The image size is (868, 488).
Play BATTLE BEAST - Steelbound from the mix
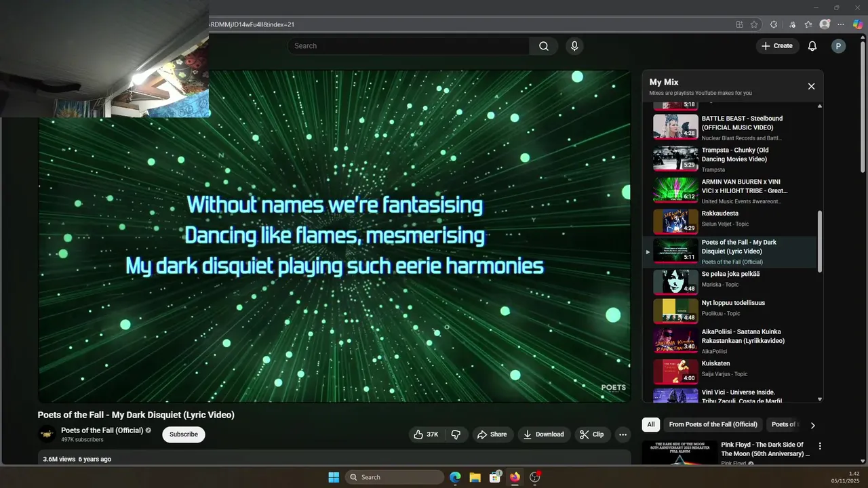pos(731,127)
